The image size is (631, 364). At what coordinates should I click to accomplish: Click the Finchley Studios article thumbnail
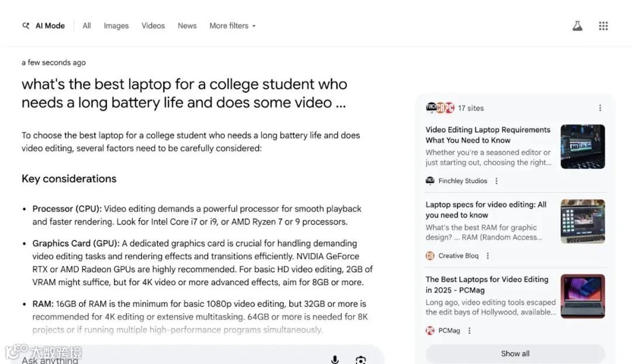coord(583,147)
